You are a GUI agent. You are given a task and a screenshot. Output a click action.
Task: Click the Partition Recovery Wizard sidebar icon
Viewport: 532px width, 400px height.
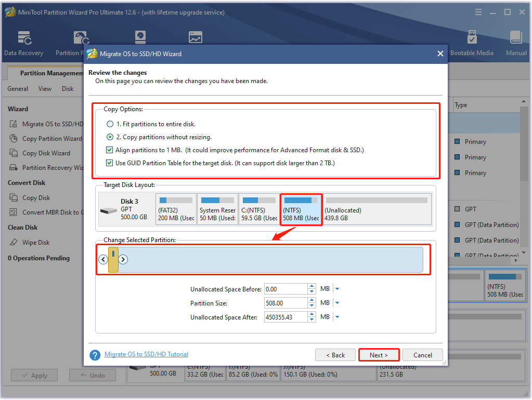(13, 167)
